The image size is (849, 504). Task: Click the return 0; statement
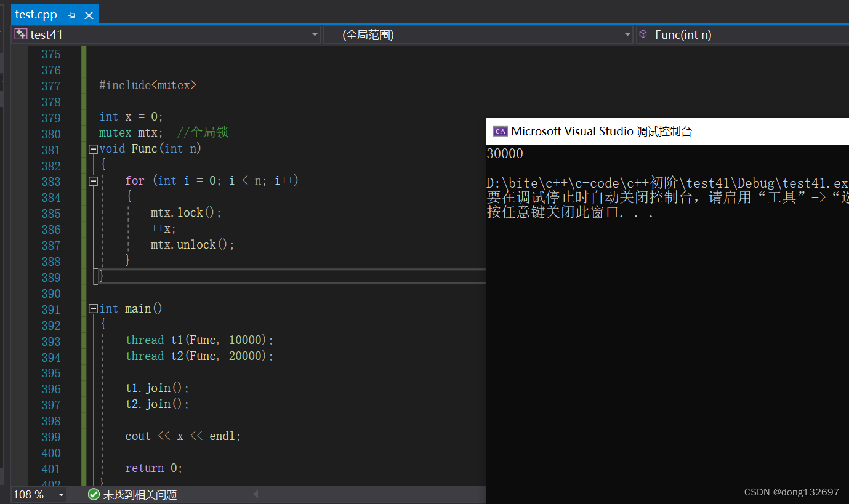coord(154,468)
